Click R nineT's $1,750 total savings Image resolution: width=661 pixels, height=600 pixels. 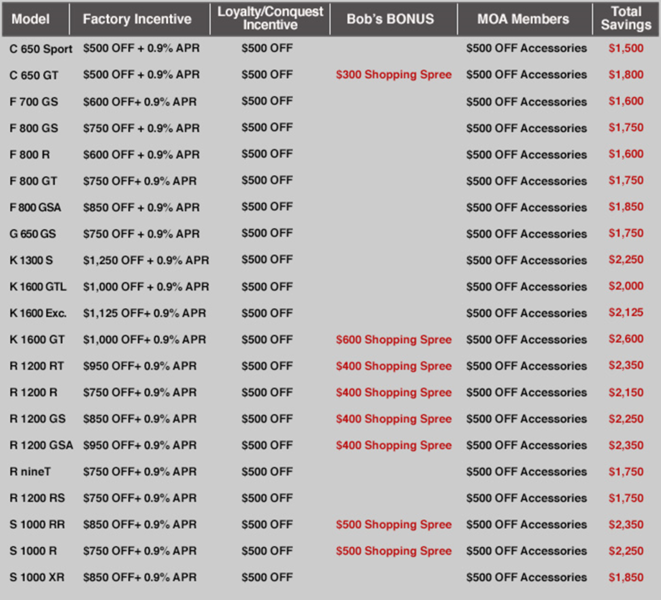tap(626, 472)
